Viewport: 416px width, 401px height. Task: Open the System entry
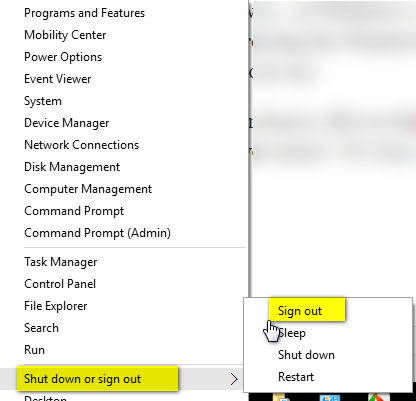(x=43, y=101)
